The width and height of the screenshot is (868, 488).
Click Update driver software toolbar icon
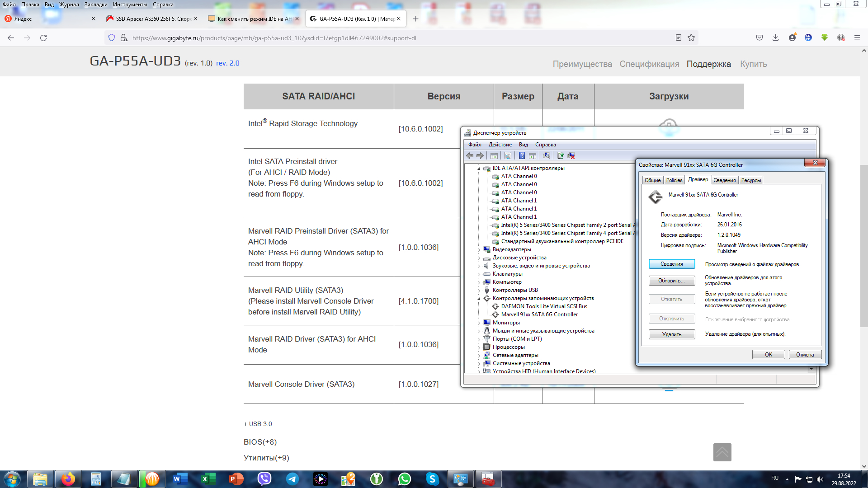click(560, 155)
